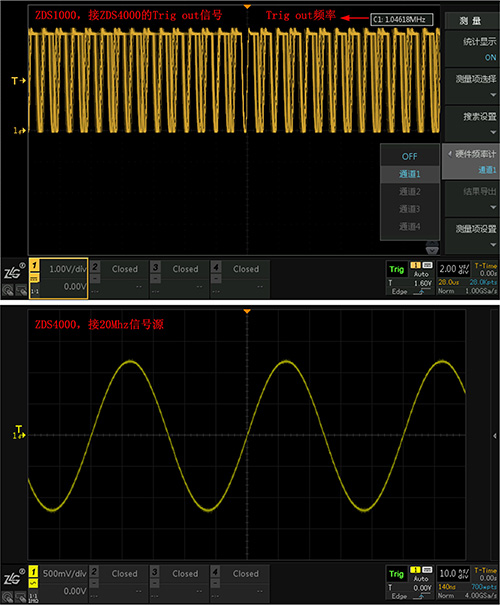Click 1.00V/div scale on ZDS1000 channel 1

click(68, 269)
